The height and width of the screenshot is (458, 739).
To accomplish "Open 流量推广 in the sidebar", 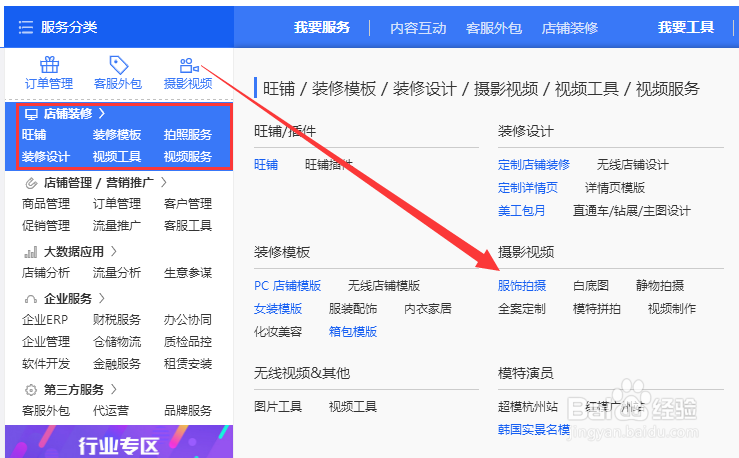I will coord(117,226).
